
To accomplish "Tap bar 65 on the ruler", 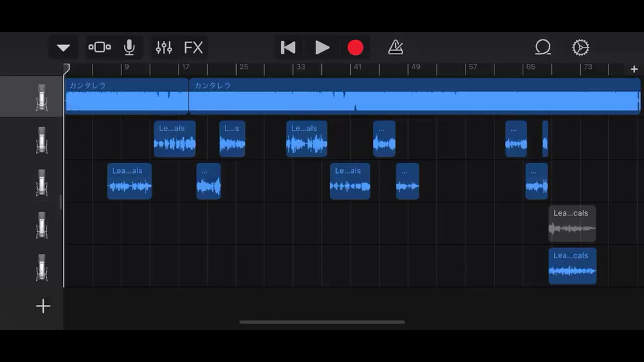I will (530, 67).
